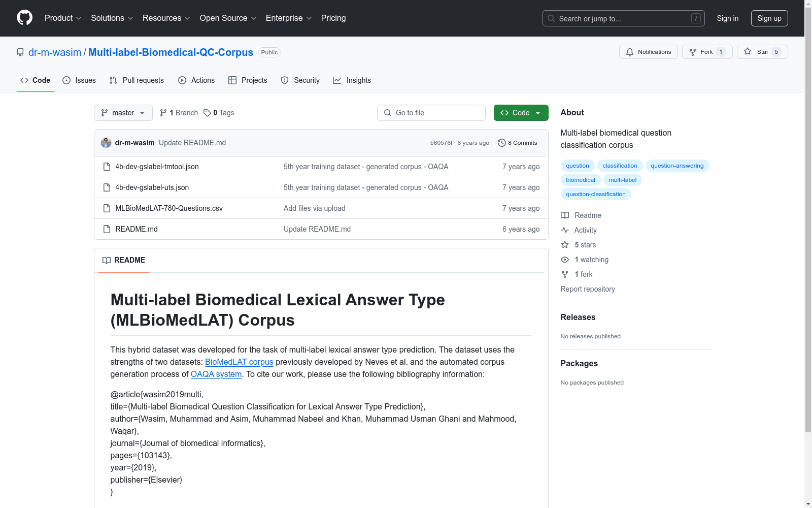
Task: Click the Sign in link
Action: [x=728, y=18]
